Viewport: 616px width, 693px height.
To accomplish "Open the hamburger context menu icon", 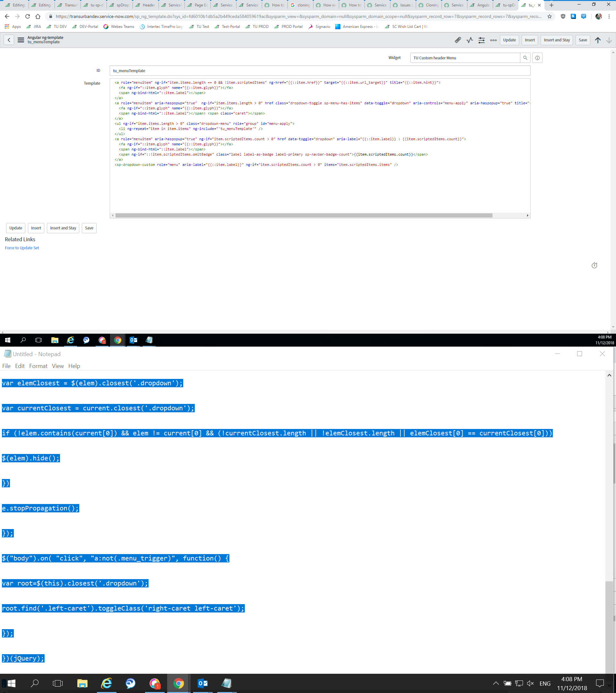I will (x=21, y=40).
